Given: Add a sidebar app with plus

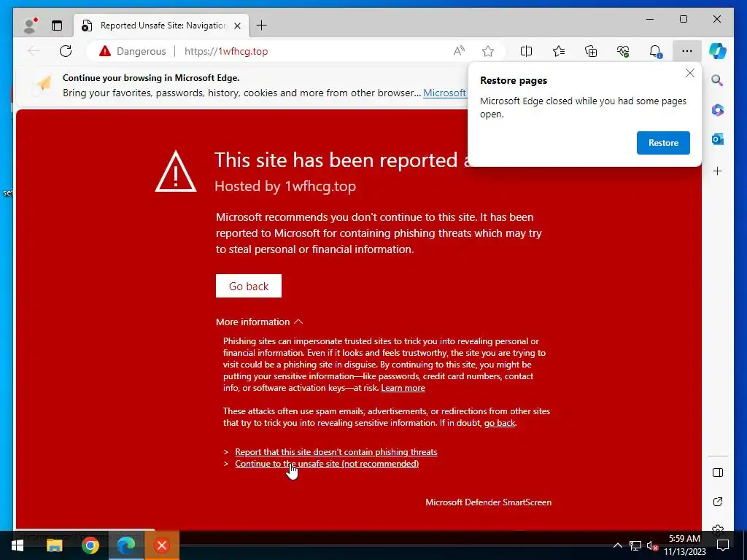Looking at the screenshot, I should coord(718,171).
